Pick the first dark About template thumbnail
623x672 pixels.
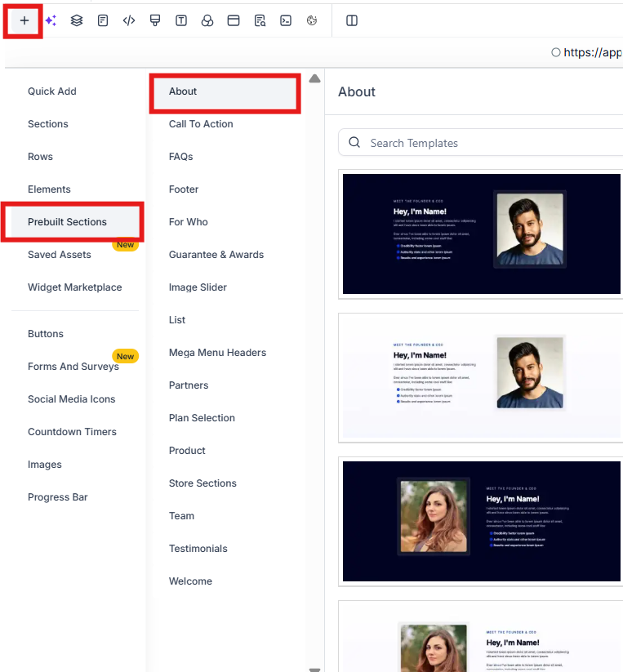tap(482, 234)
